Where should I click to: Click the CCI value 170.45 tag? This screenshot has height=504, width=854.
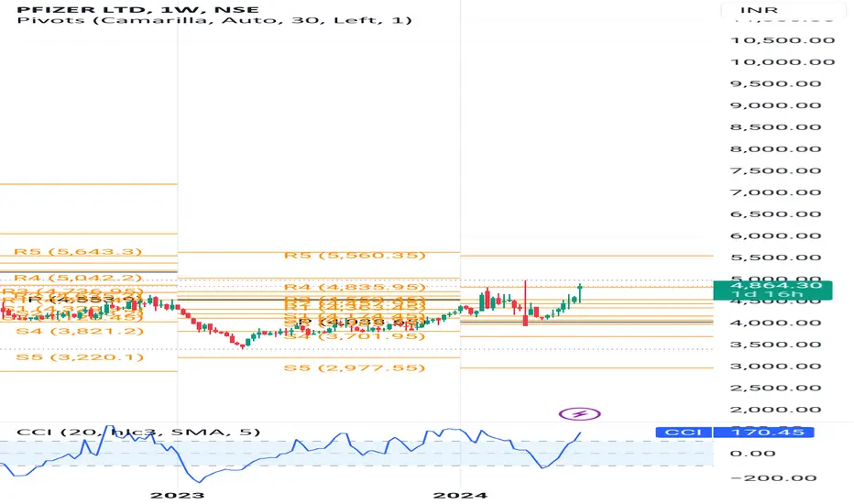point(763,433)
